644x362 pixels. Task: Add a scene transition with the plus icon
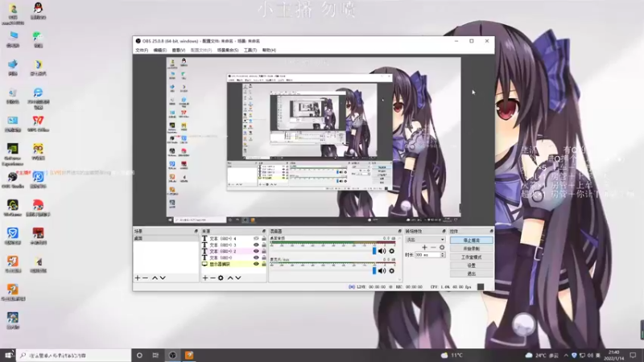(425, 248)
